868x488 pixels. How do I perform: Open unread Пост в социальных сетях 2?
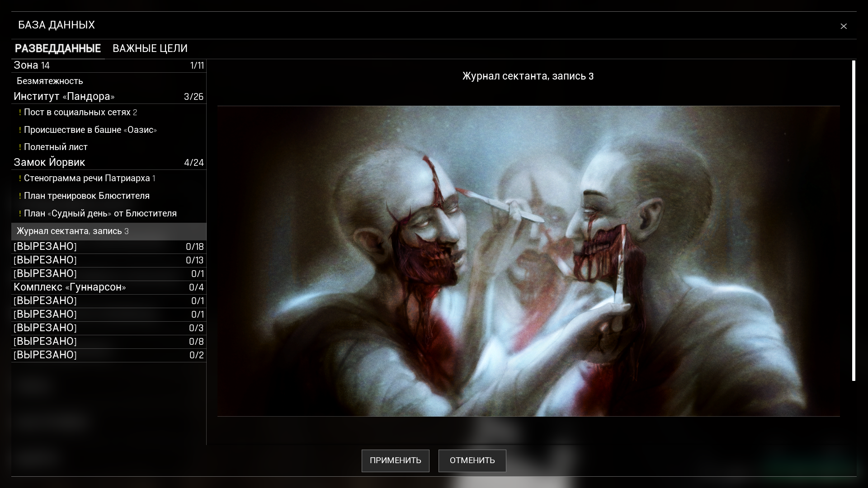point(80,113)
